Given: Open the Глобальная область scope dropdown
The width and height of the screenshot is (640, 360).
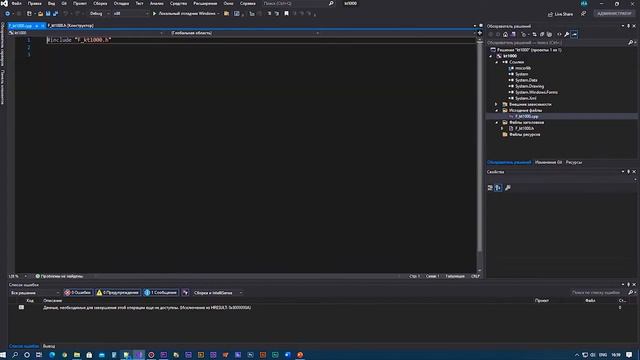Looking at the screenshot, I should [x=245, y=33].
